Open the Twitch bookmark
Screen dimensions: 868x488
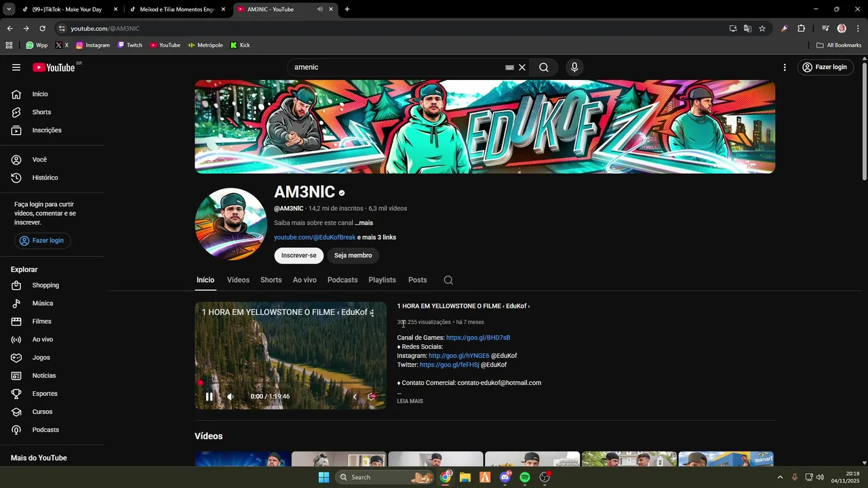(x=130, y=45)
